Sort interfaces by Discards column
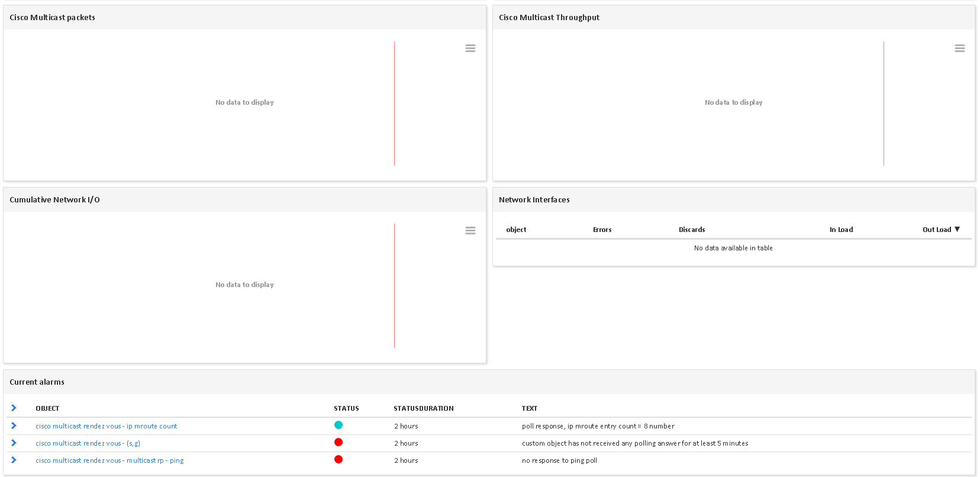This screenshot has height=477, width=980. pyautogui.click(x=692, y=230)
